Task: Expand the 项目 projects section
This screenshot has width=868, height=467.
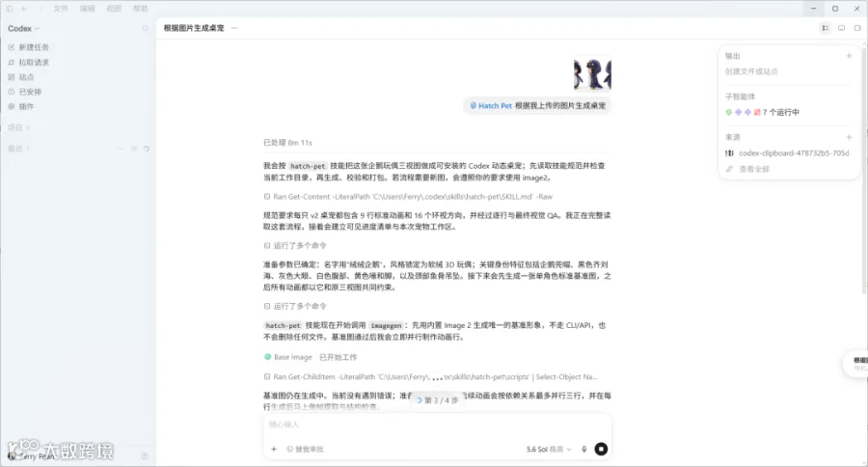Action: [x=18, y=127]
